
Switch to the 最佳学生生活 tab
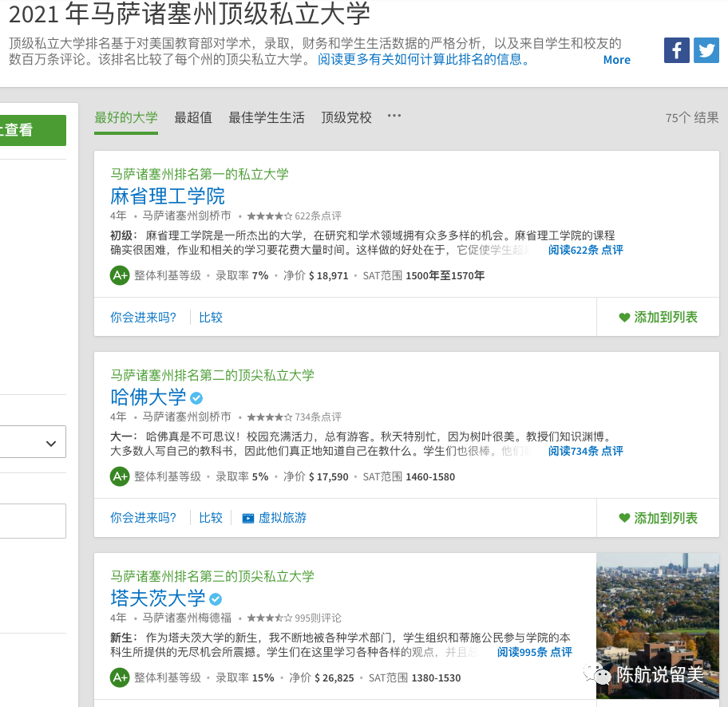[x=267, y=117]
